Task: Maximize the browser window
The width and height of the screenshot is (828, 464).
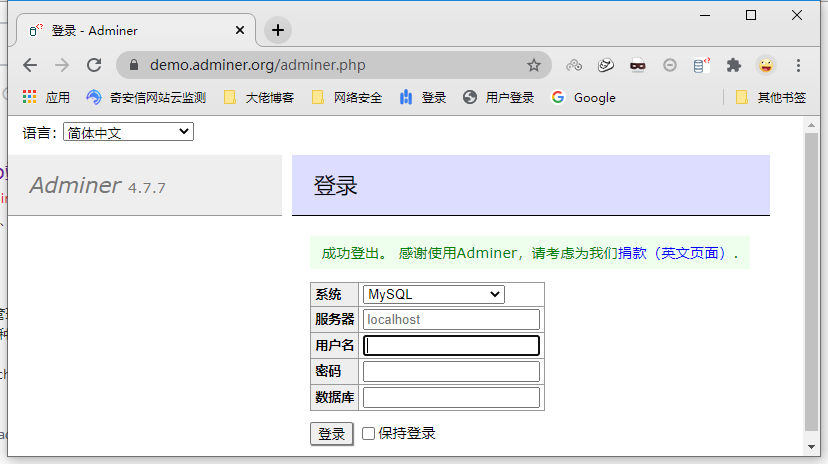Action: [751, 15]
